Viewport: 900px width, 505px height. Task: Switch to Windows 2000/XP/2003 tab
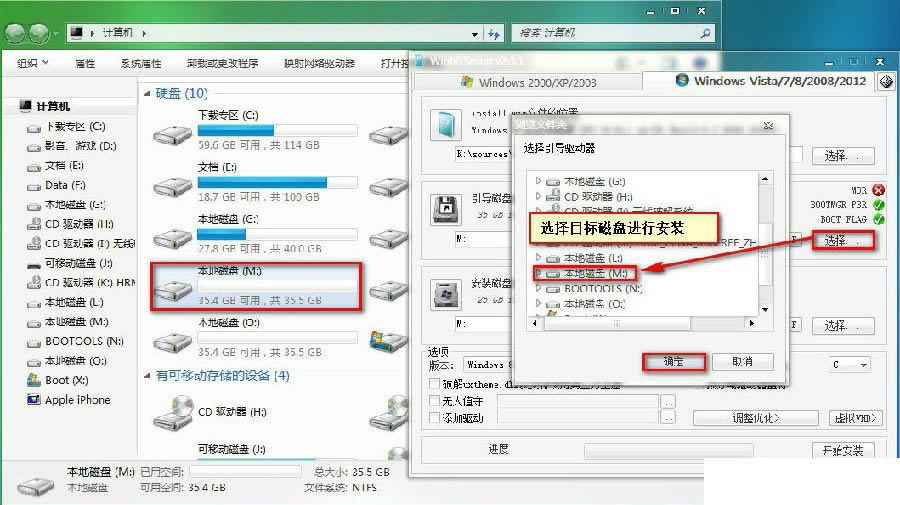[528, 82]
